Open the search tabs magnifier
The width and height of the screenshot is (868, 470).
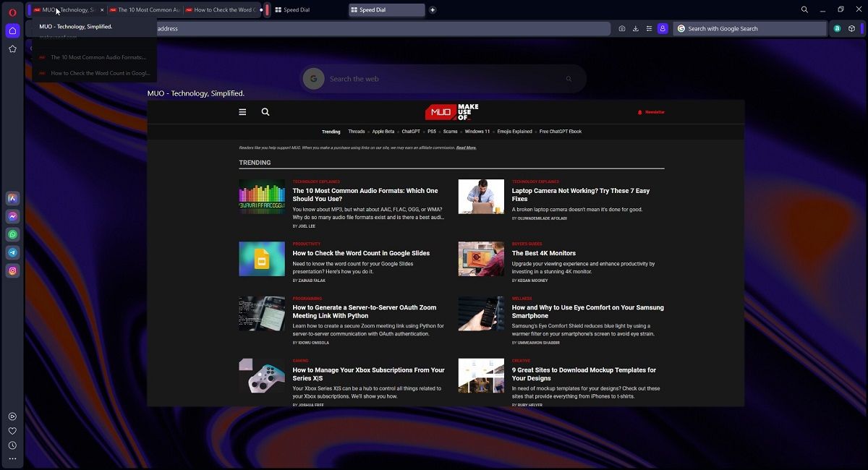pos(804,10)
